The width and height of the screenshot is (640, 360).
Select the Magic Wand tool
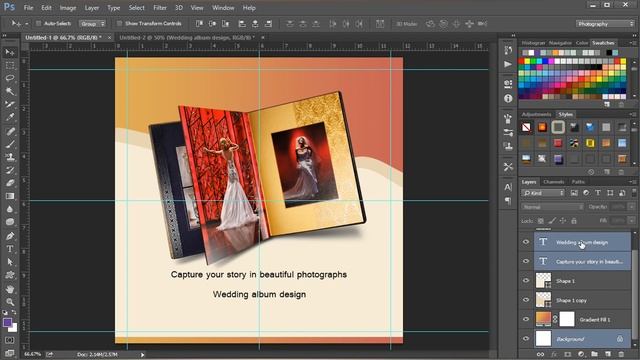pos(10,91)
